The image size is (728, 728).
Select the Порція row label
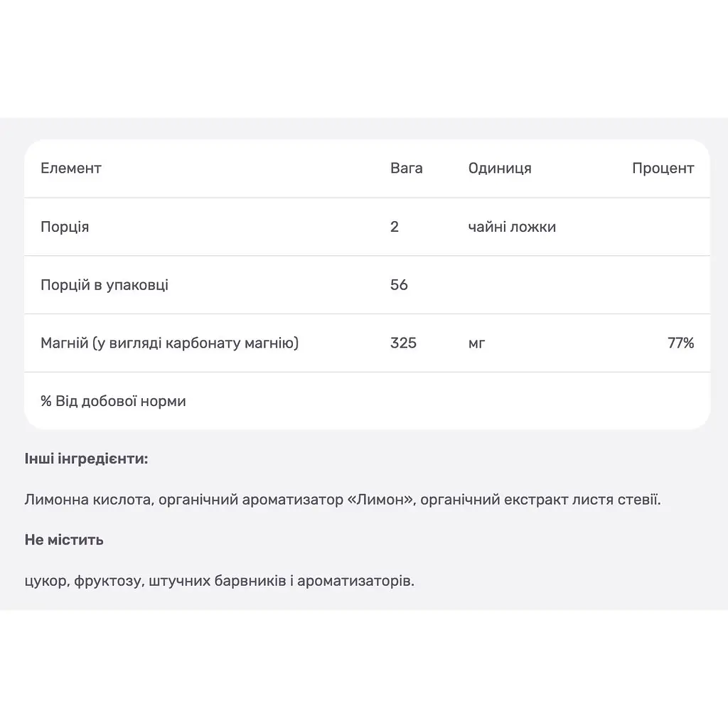tap(65, 227)
